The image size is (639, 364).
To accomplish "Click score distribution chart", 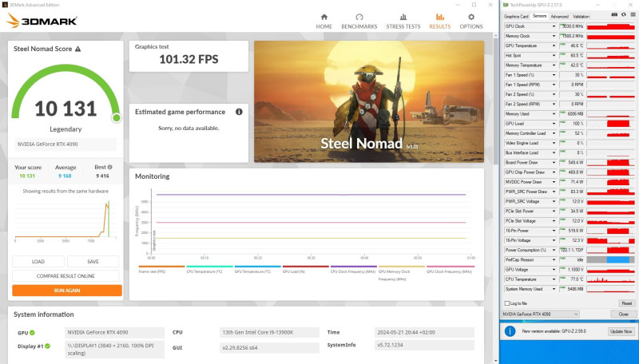I will pos(65,220).
